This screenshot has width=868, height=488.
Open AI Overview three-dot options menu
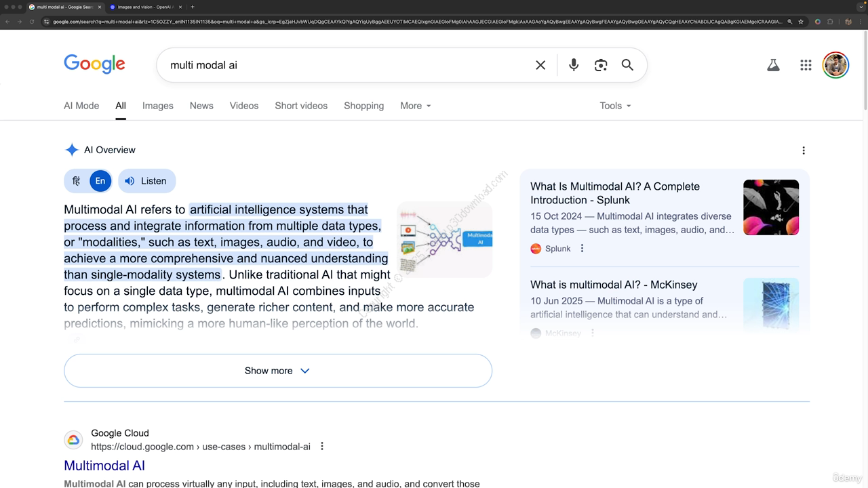[x=804, y=150]
